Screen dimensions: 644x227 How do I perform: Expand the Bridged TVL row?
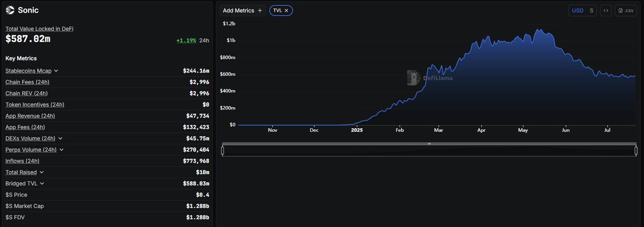[x=42, y=184]
